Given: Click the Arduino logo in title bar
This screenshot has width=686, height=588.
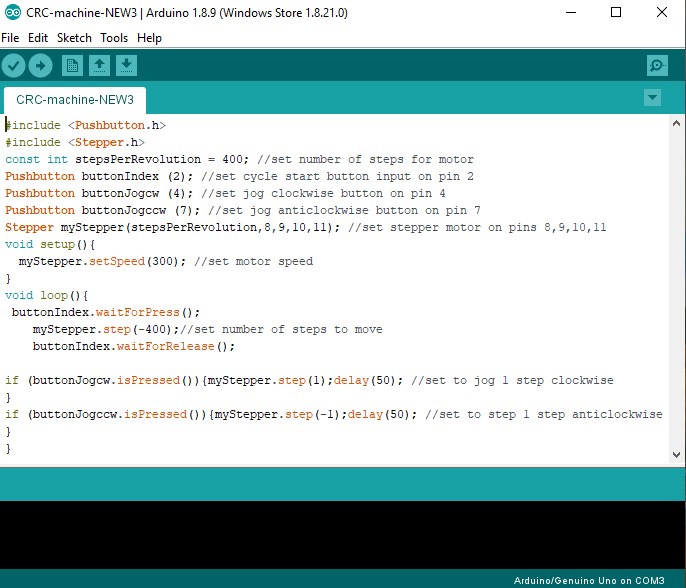Looking at the screenshot, I should (x=11, y=13).
